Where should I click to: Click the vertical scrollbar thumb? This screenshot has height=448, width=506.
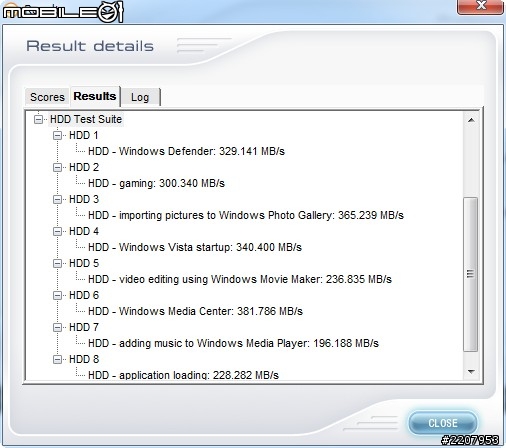tap(471, 274)
